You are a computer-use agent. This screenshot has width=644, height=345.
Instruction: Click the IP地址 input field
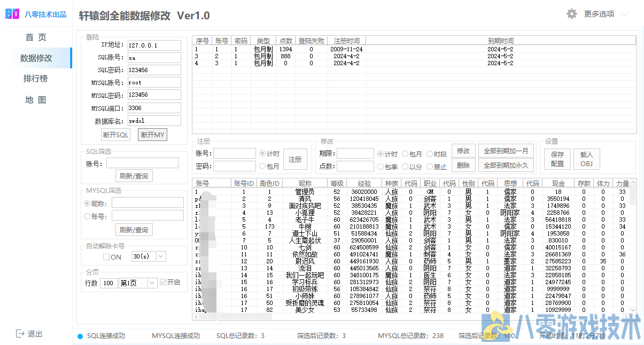[154, 45]
